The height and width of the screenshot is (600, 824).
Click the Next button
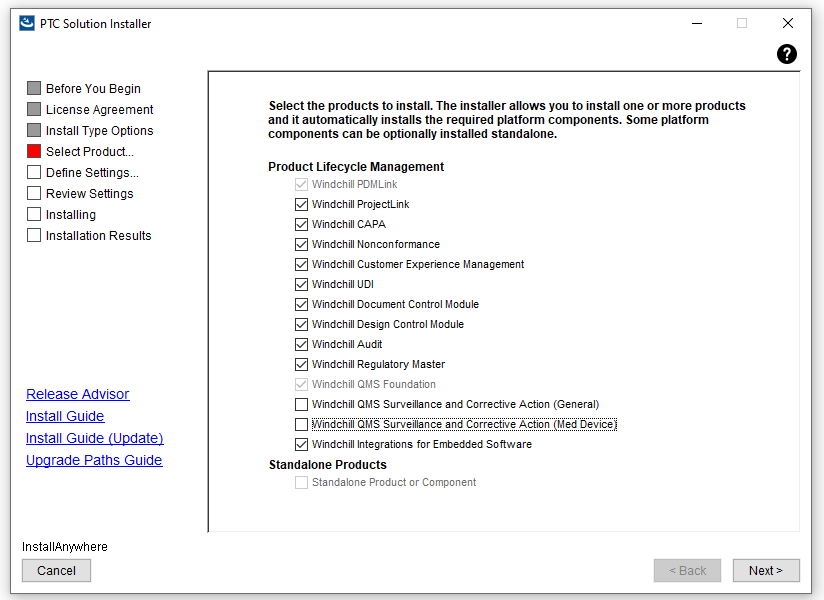765,570
